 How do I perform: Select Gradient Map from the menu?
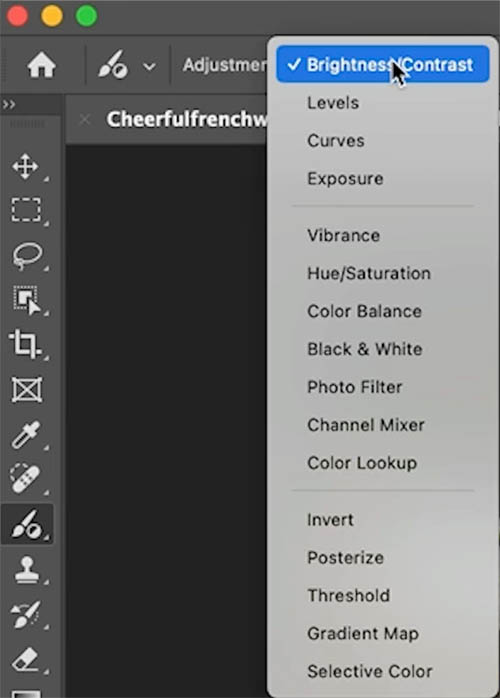pos(363,633)
